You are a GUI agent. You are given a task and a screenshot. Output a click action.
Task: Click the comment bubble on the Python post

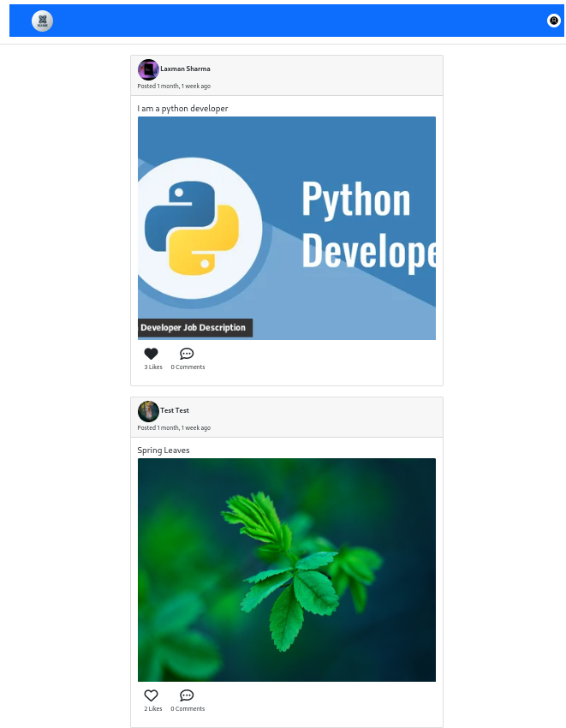[187, 354]
